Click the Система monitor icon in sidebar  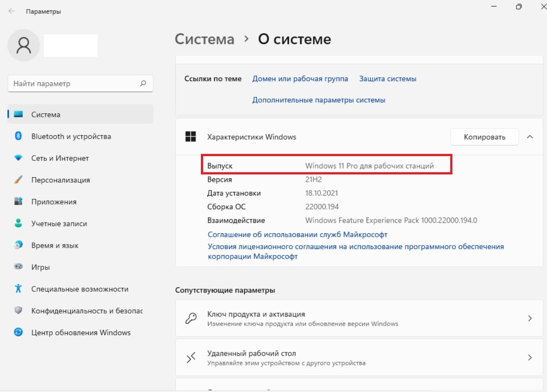tap(18, 114)
